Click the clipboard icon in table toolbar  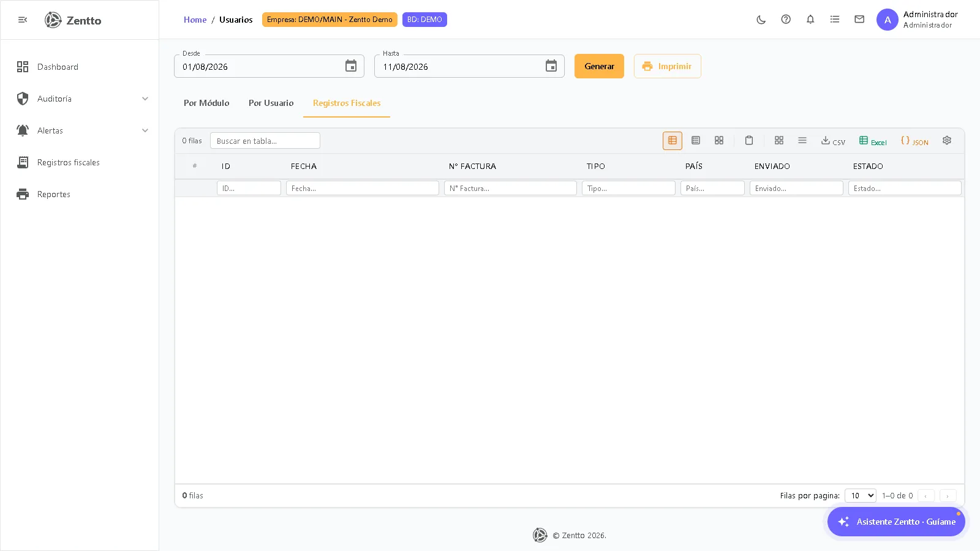click(x=749, y=140)
